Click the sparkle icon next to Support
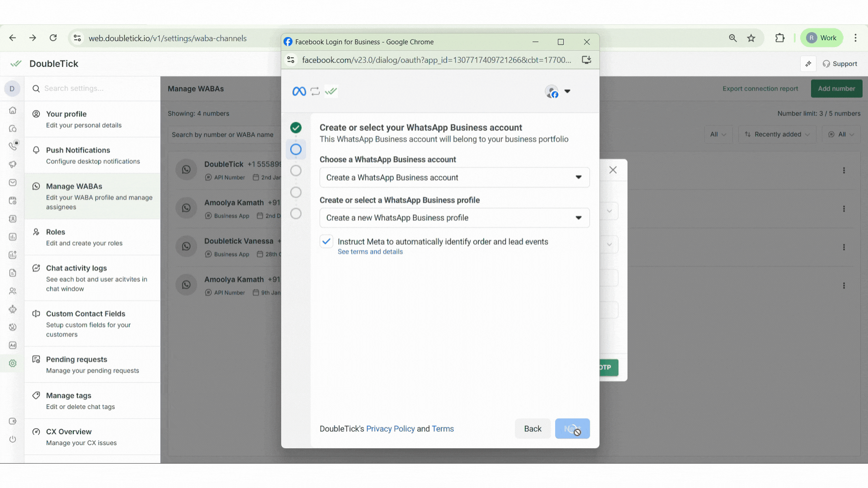 [808, 64]
